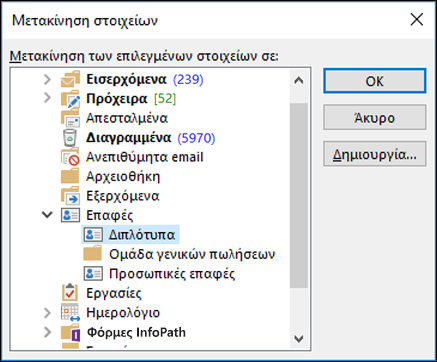This screenshot has height=362, width=437.
Task: Open the Δημιουργία... new folder button
Action: (x=375, y=154)
